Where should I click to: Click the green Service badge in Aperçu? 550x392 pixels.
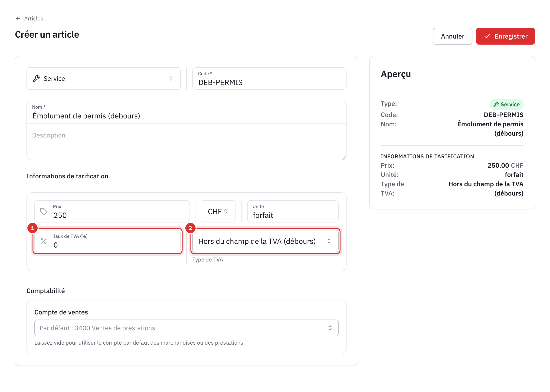506,104
